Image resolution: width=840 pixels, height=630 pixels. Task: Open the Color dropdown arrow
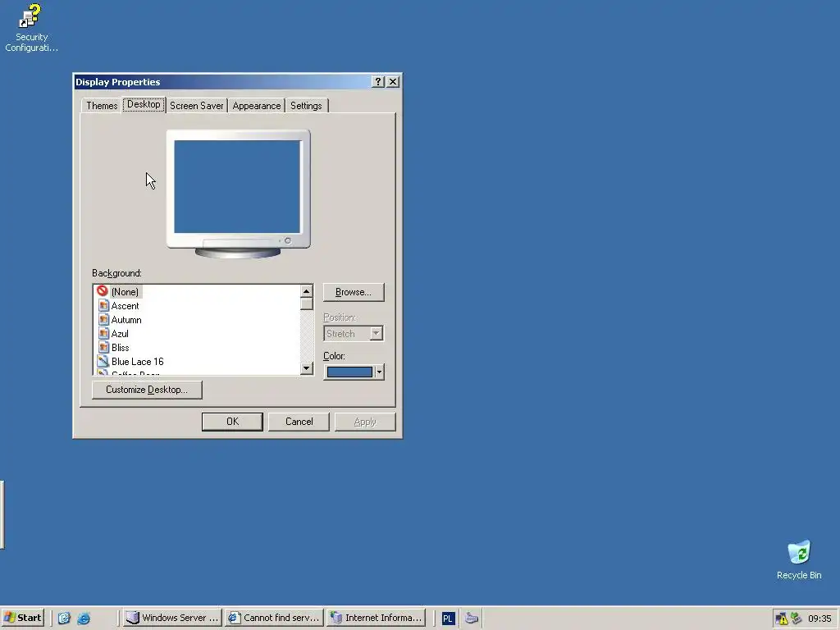pos(379,372)
